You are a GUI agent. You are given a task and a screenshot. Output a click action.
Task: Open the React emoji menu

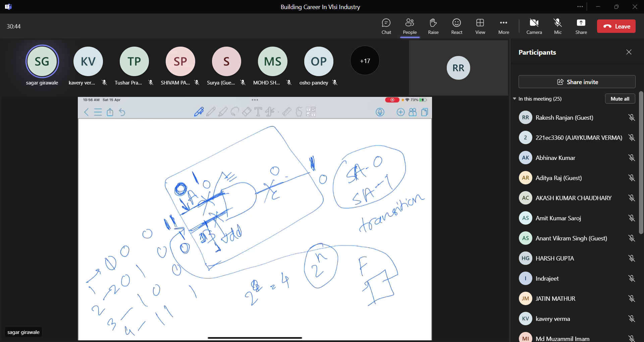pyautogui.click(x=457, y=26)
